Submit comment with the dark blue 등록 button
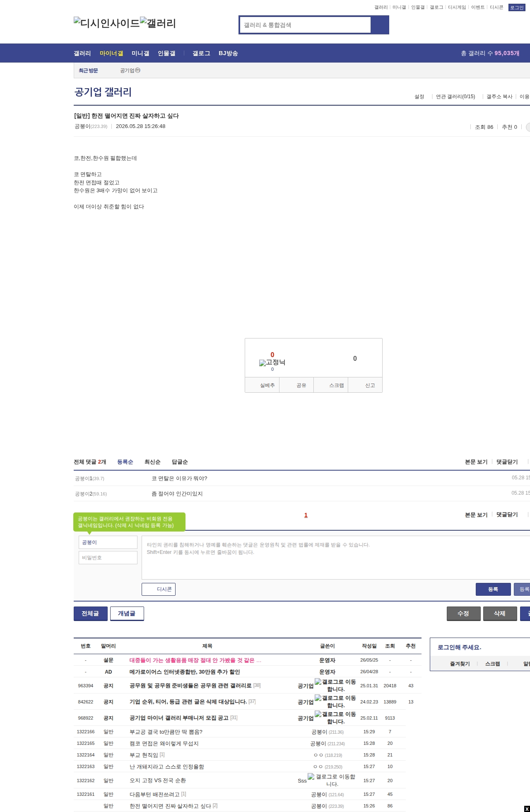Viewport: 530px width, 812px height. click(x=493, y=589)
